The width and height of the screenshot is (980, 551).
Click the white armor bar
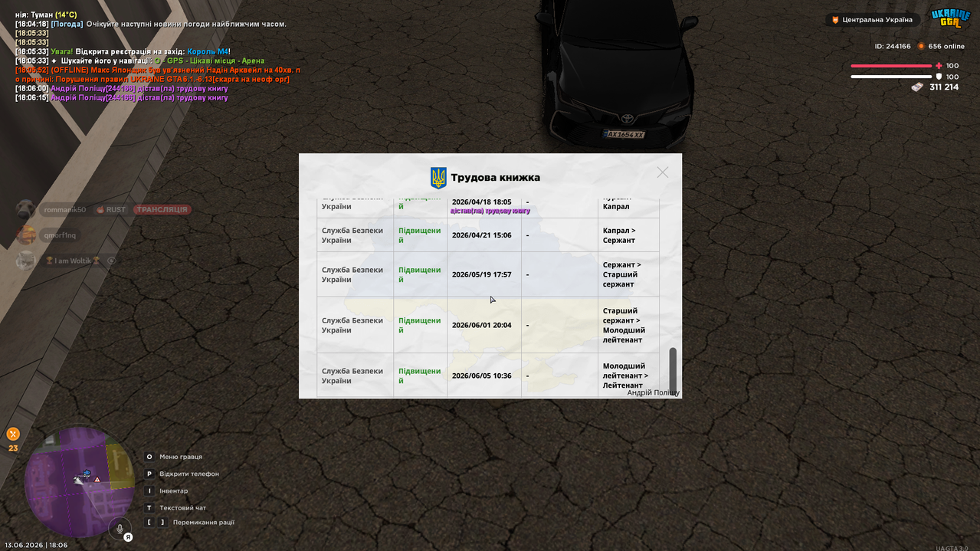(891, 77)
